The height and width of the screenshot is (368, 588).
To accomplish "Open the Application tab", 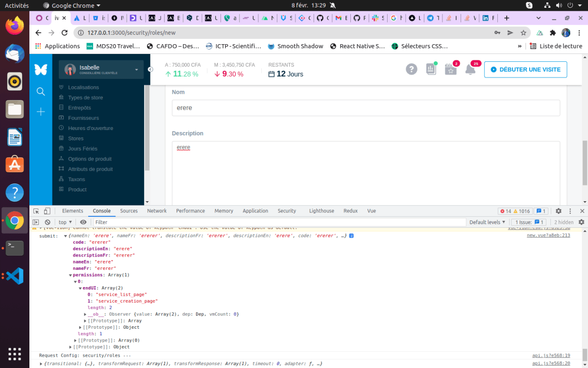I will (x=255, y=211).
